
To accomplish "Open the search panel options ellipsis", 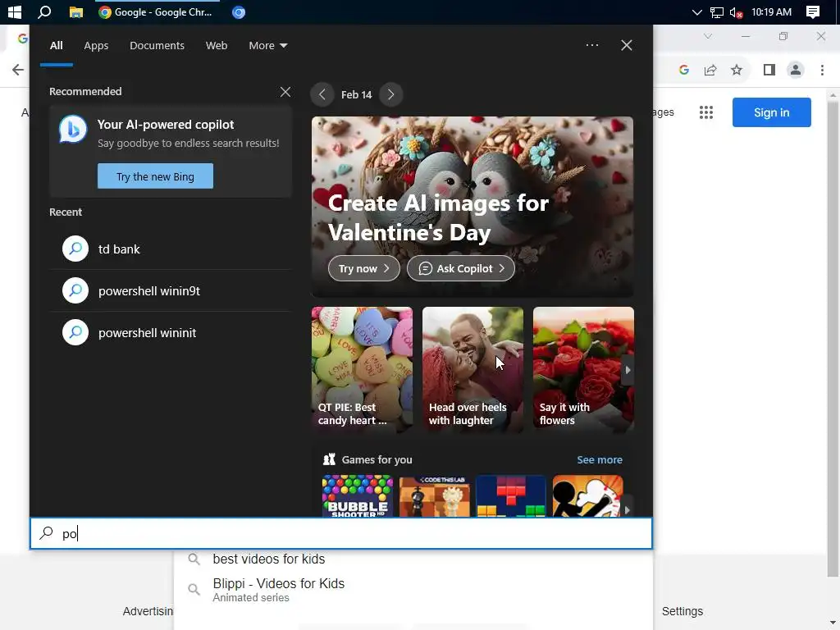I will pyautogui.click(x=592, y=45).
